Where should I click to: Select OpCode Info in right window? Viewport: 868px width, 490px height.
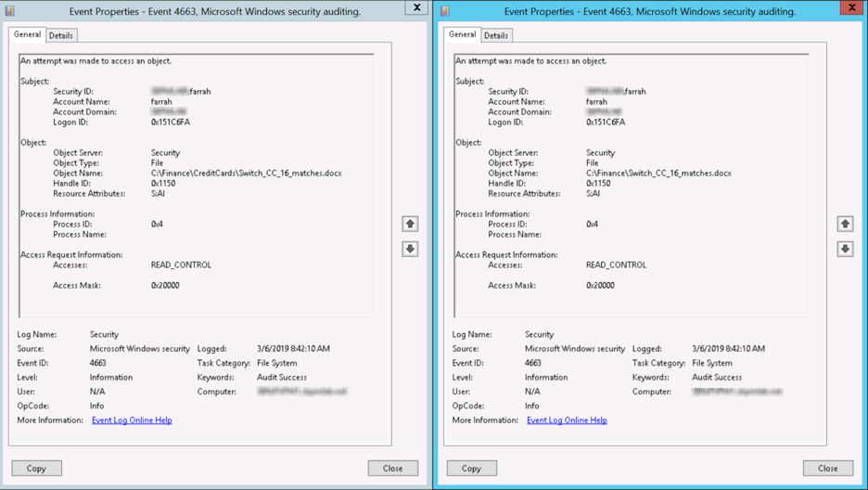532,406
